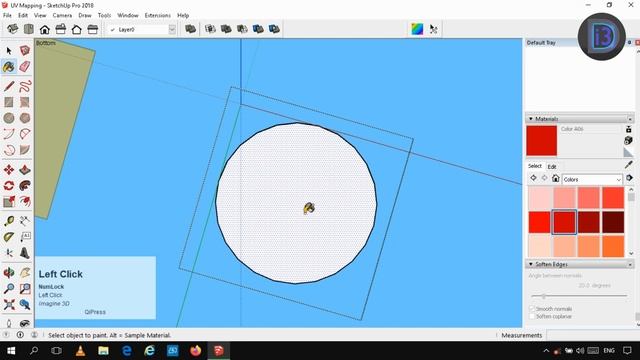Choose the Rectangle tool

(9, 102)
